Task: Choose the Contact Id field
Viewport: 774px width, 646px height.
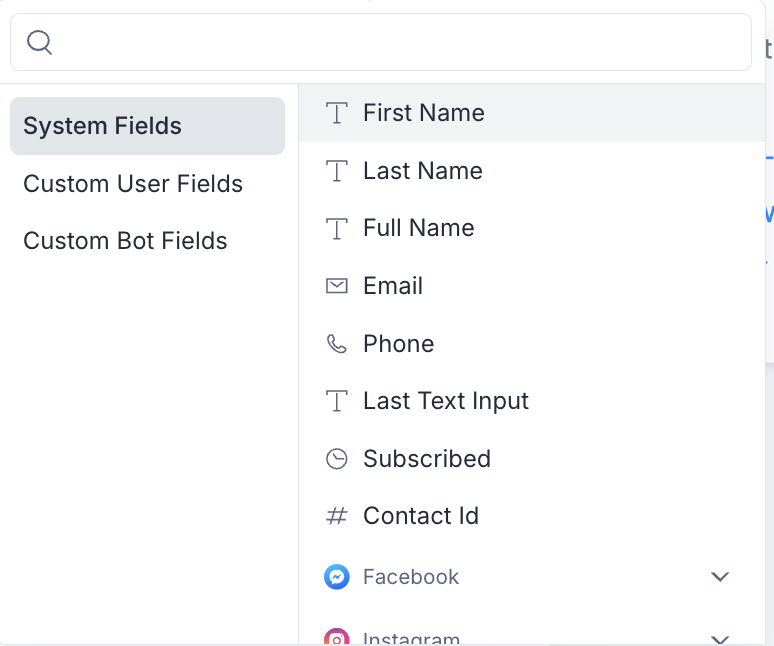Action: click(x=421, y=516)
